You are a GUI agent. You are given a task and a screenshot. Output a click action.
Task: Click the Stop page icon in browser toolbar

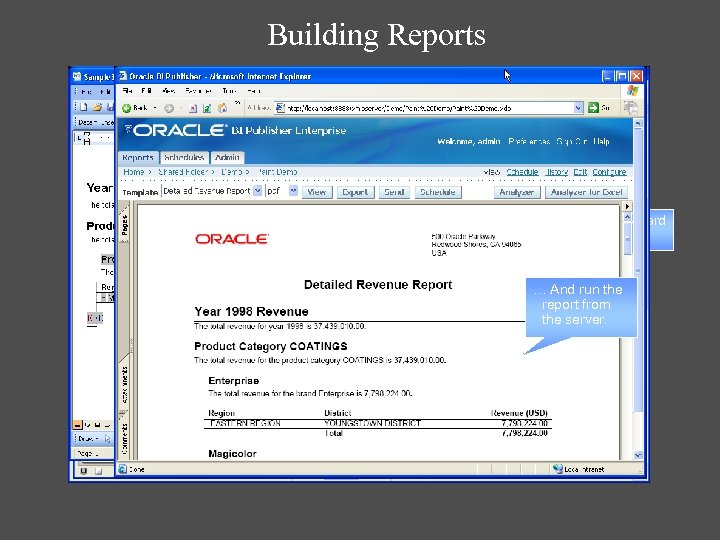(x=193, y=108)
